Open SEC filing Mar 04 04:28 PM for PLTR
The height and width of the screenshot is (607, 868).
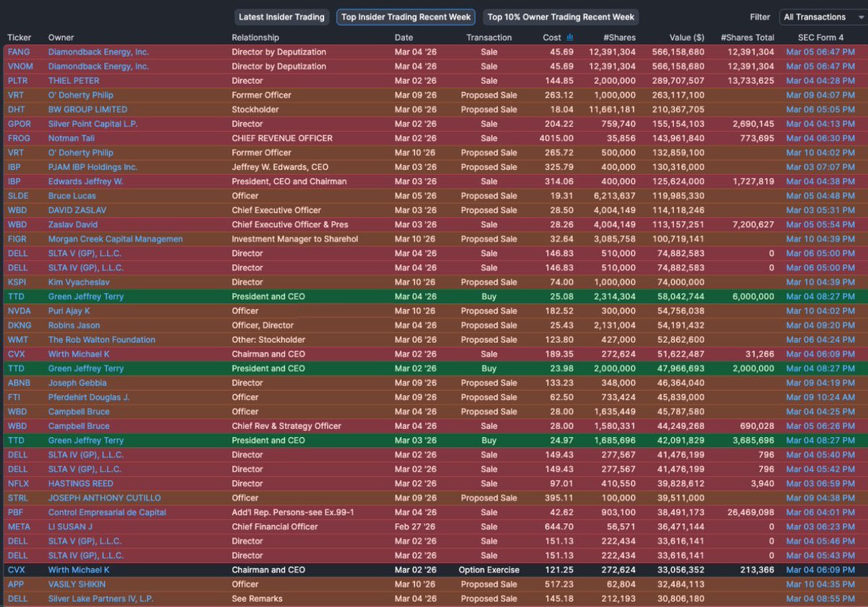click(x=820, y=81)
